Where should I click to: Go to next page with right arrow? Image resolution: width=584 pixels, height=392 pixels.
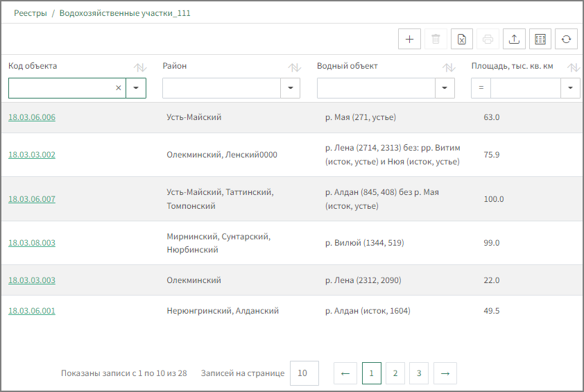tap(445, 373)
